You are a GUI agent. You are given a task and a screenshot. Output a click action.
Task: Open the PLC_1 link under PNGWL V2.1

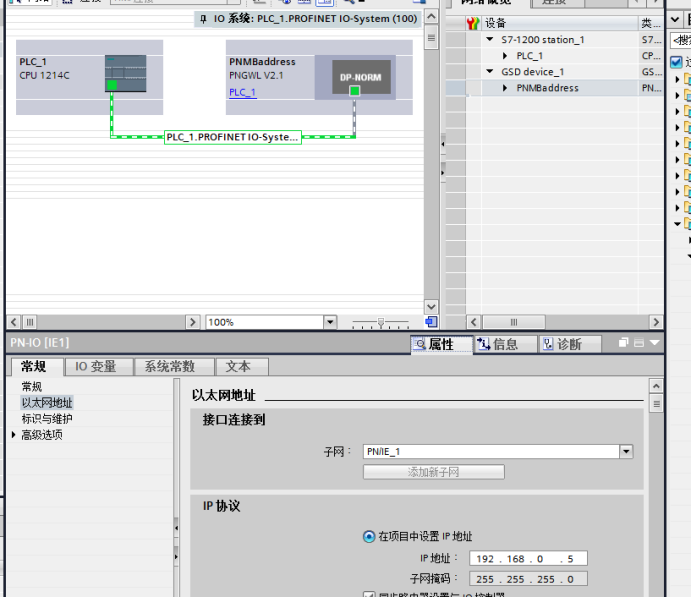[242, 92]
